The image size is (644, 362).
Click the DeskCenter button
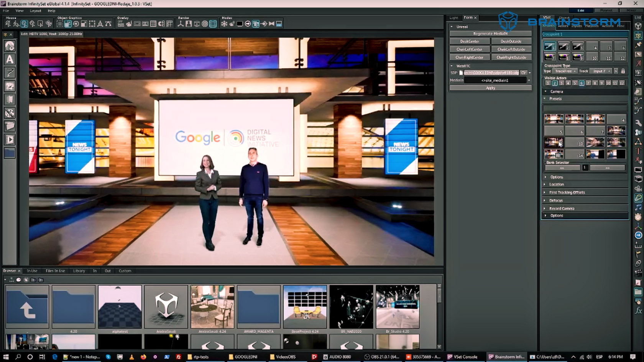(470, 41)
